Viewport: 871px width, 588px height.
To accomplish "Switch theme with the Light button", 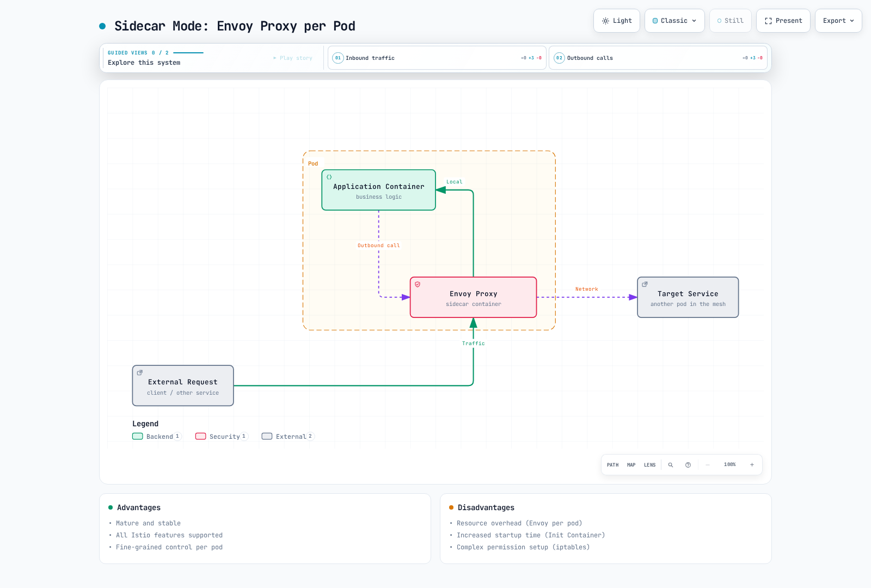I will point(617,21).
